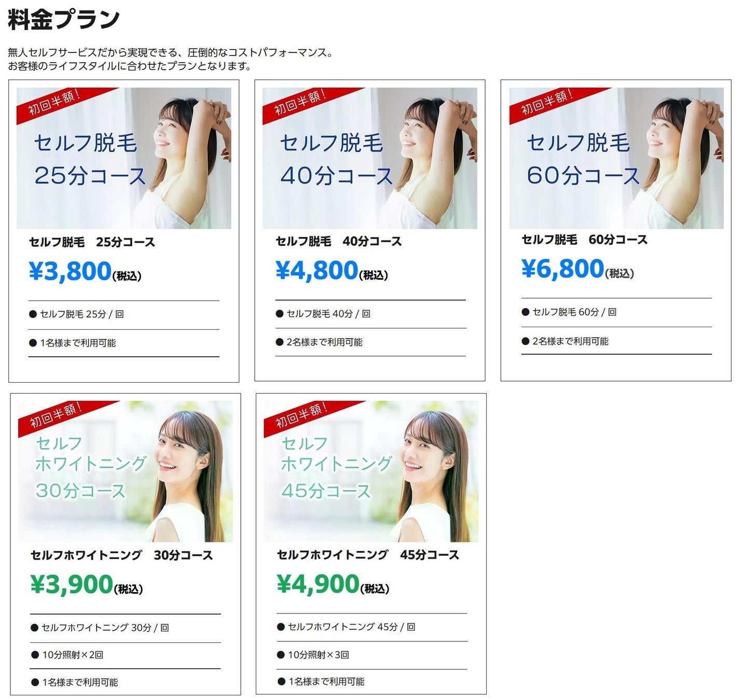
Task: Click the green ¥3,900 price
Action: pos(87,585)
